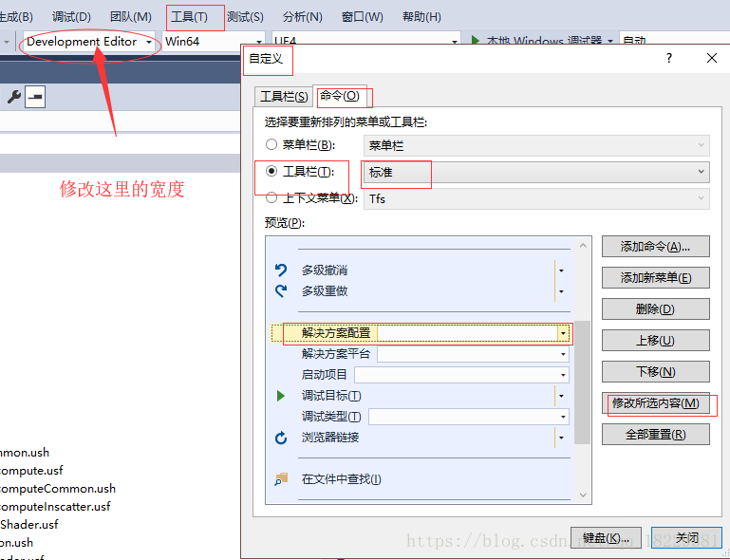Click the browser link refresh icon (浏览器链接)

(x=281, y=438)
